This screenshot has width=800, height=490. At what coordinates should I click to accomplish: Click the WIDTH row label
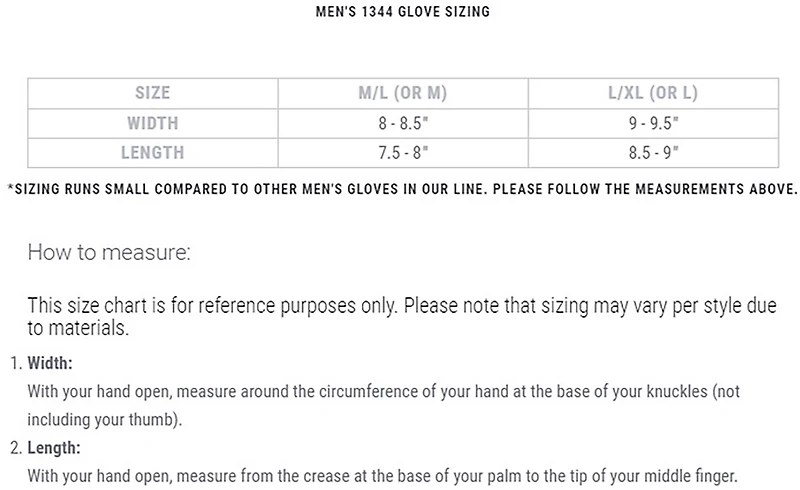(x=153, y=123)
